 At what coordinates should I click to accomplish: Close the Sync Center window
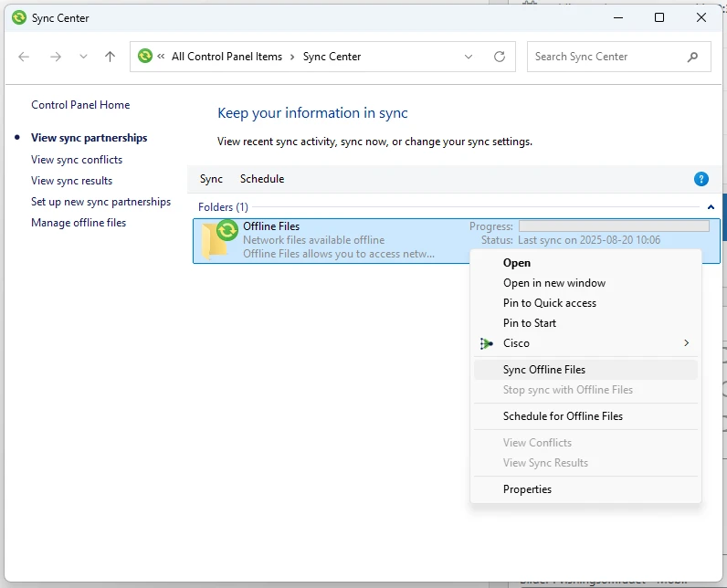[701, 17]
